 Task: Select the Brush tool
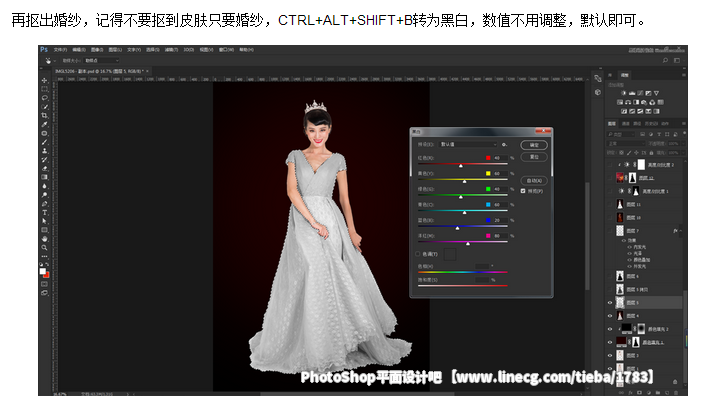click(44, 142)
